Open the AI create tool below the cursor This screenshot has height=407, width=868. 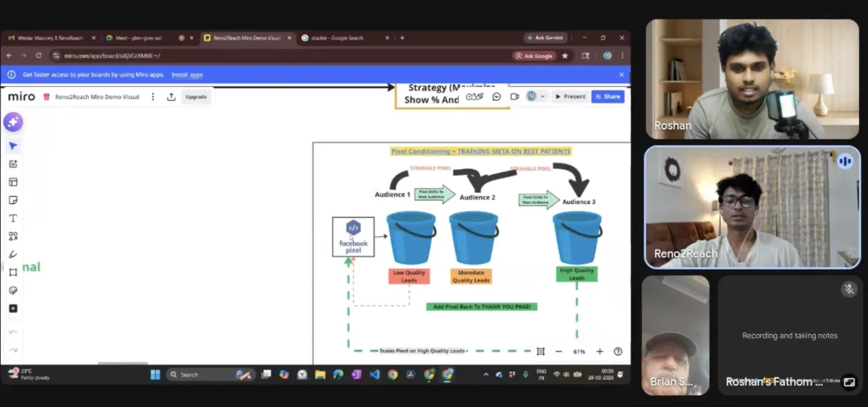(x=13, y=164)
